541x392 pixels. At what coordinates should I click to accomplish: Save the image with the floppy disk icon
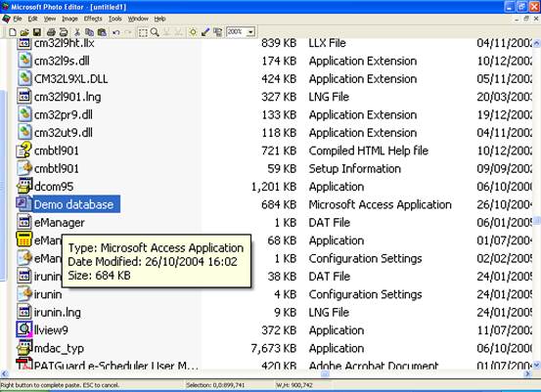37,32
